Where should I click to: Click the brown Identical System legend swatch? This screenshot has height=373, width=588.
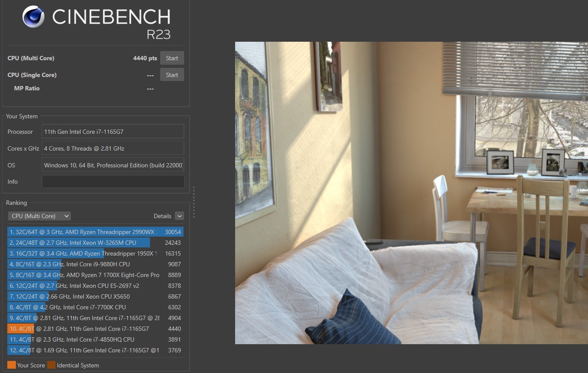coord(51,365)
